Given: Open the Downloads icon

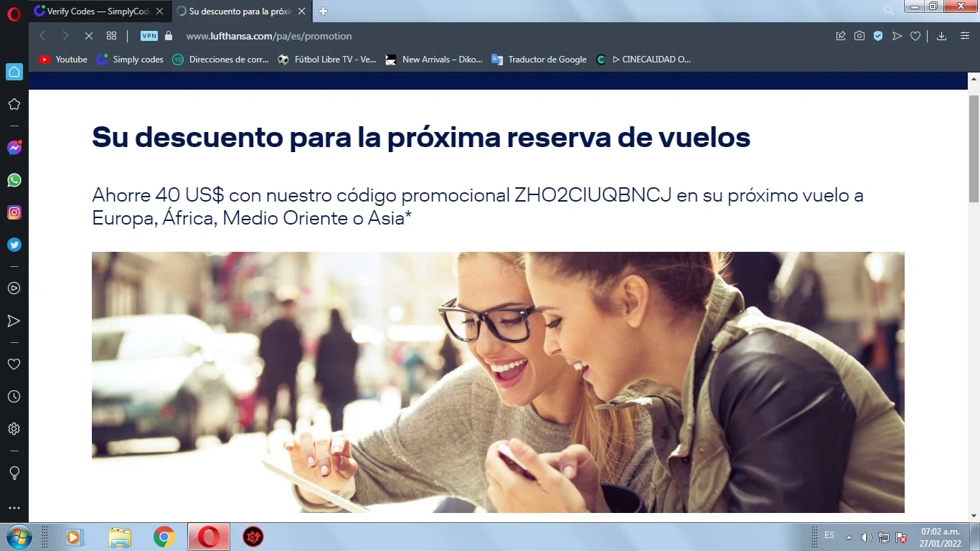Looking at the screenshot, I should [942, 36].
